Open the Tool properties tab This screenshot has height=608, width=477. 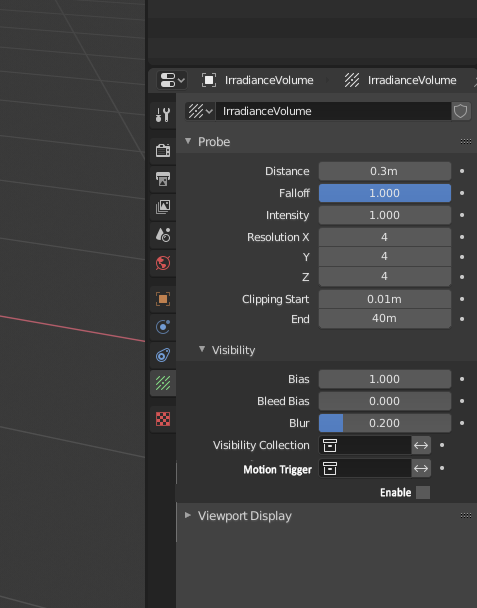163,115
